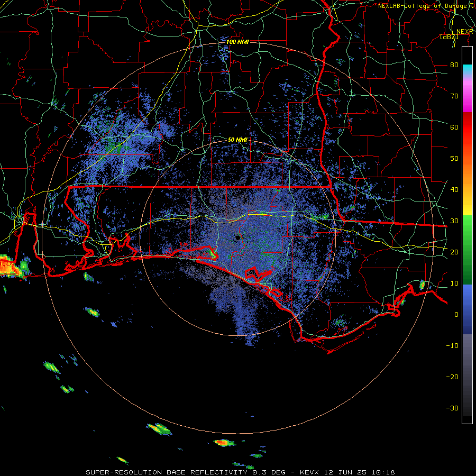Click the cyan top band of the colorbar
Screen dimensions: 476x476
tap(467, 69)
